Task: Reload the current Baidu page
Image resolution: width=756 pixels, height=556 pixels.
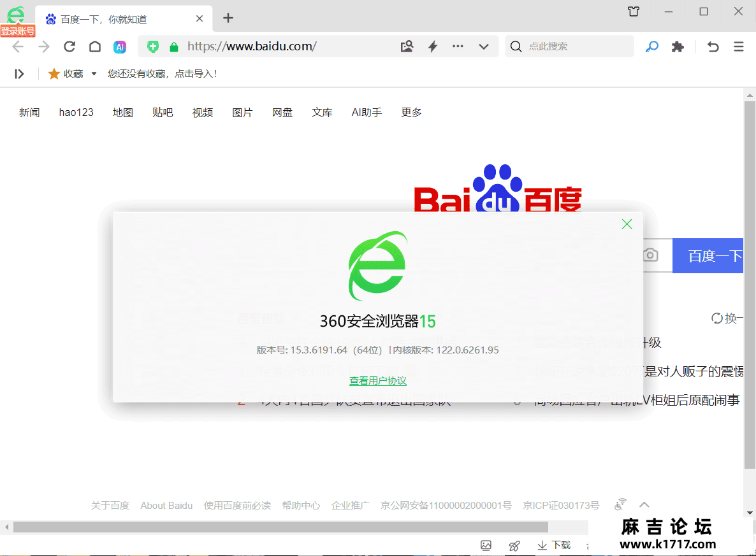Action: tap(69, 46)
